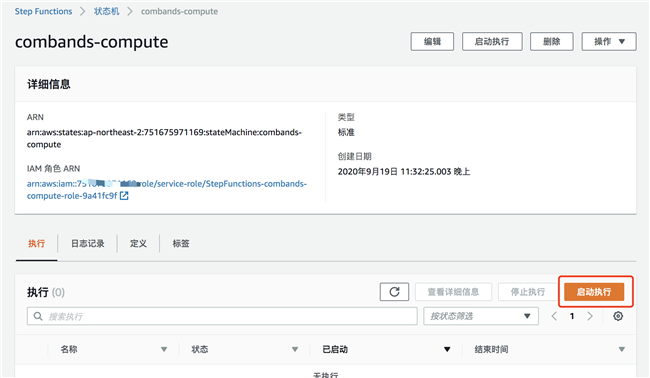Viewport: 650px width, 378px height.
Task: Open the 按状态筛选 filter dropdown
Action: 481,316
